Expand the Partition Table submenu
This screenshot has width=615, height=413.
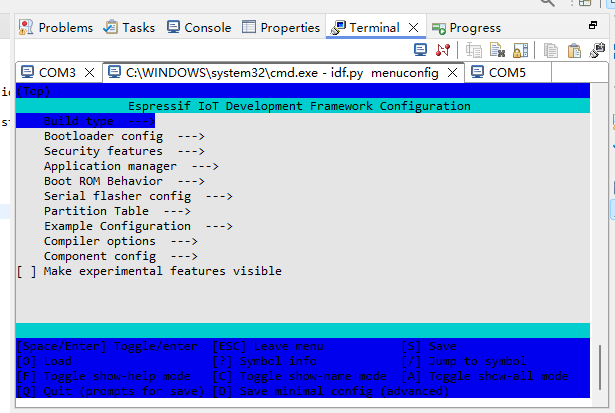pos(117,211)
